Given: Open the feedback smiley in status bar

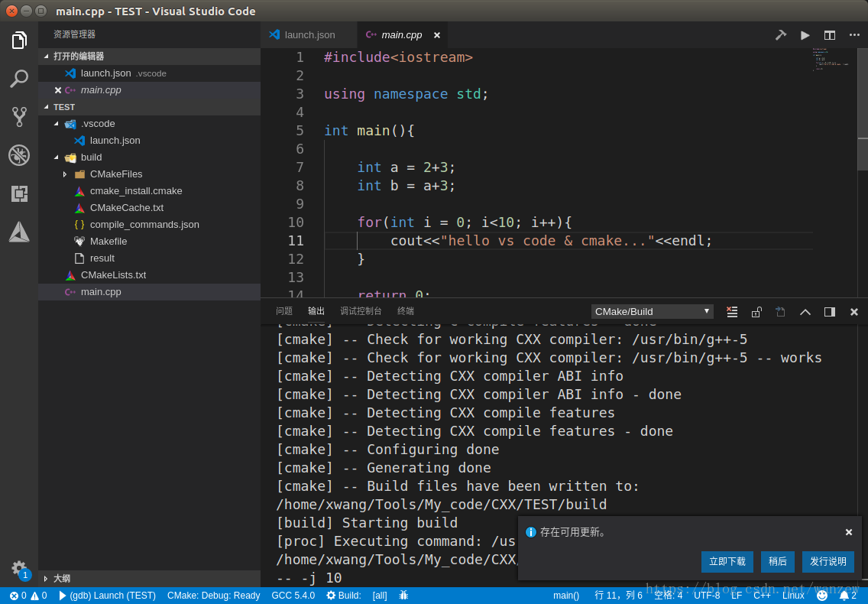Looking at the screenshot, I should pos(822,596).
